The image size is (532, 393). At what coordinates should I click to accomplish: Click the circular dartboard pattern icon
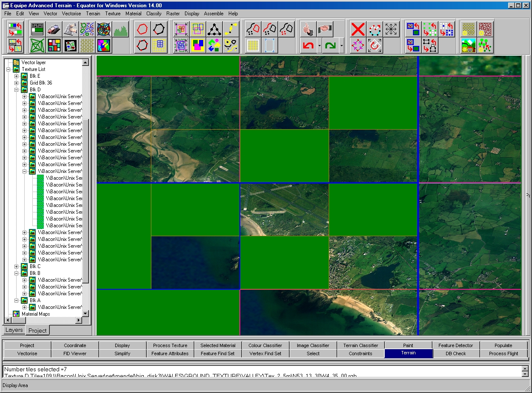(x=104, y=29)
